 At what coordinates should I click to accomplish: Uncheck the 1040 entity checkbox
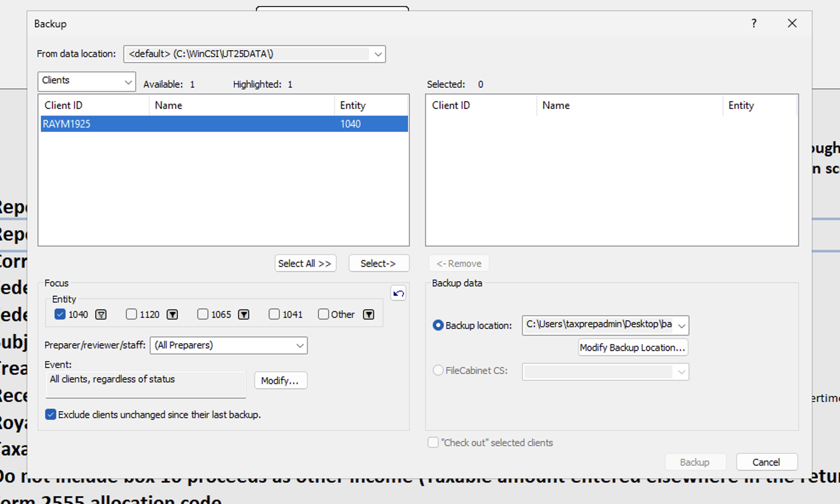pyautogui.click(x=60, y=314)
